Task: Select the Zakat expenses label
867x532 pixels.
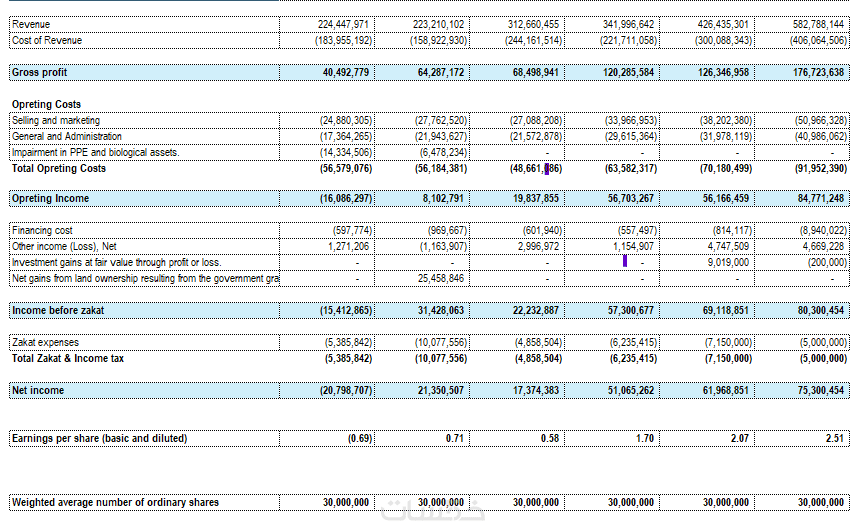Action: 45,343
